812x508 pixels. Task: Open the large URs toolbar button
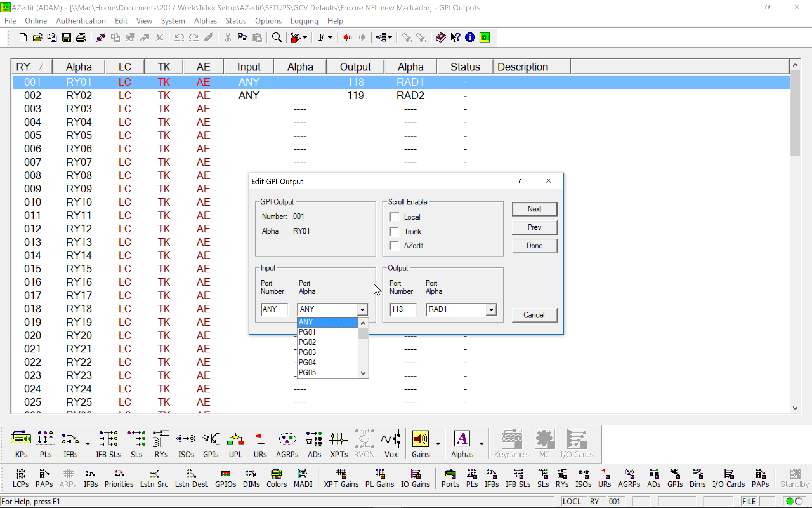pyautogui.click(x=260, y=444)
